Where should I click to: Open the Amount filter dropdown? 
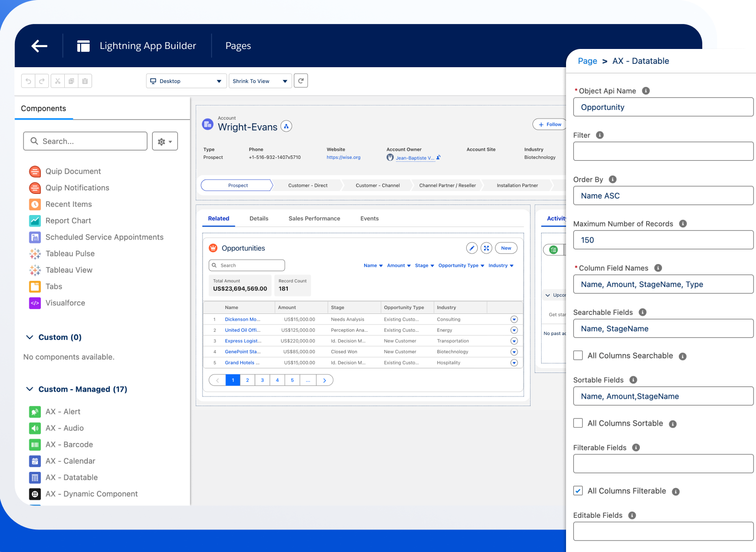pos(399,265)
